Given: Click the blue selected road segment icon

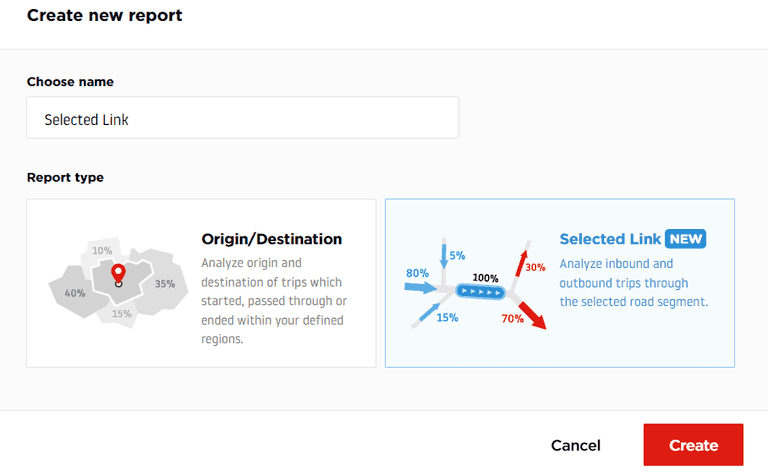Looking at the screenshot, I should (481, 292).
